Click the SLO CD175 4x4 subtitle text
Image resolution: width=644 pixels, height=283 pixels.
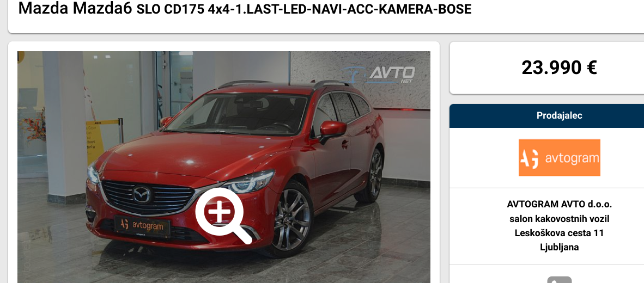point(304,9)
